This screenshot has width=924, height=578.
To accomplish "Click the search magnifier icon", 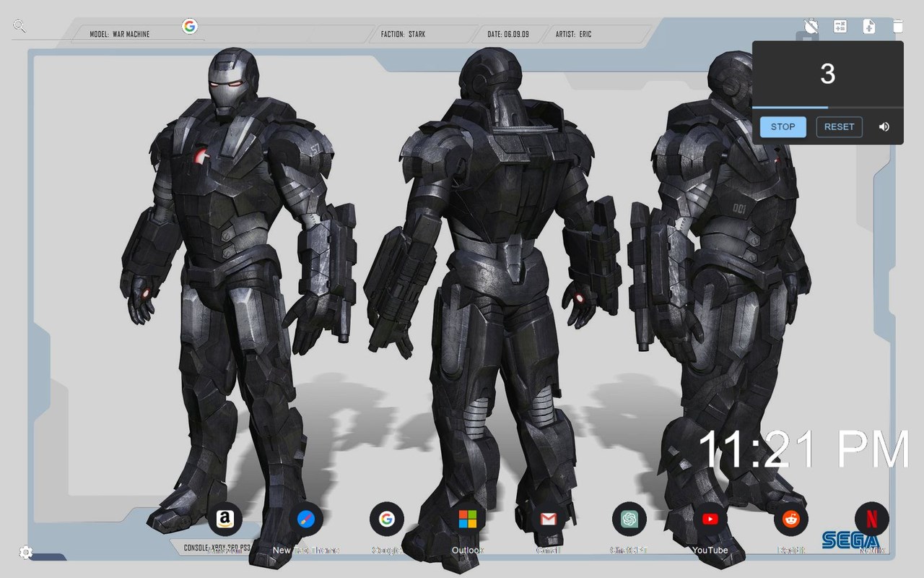I will coord(19,27).
